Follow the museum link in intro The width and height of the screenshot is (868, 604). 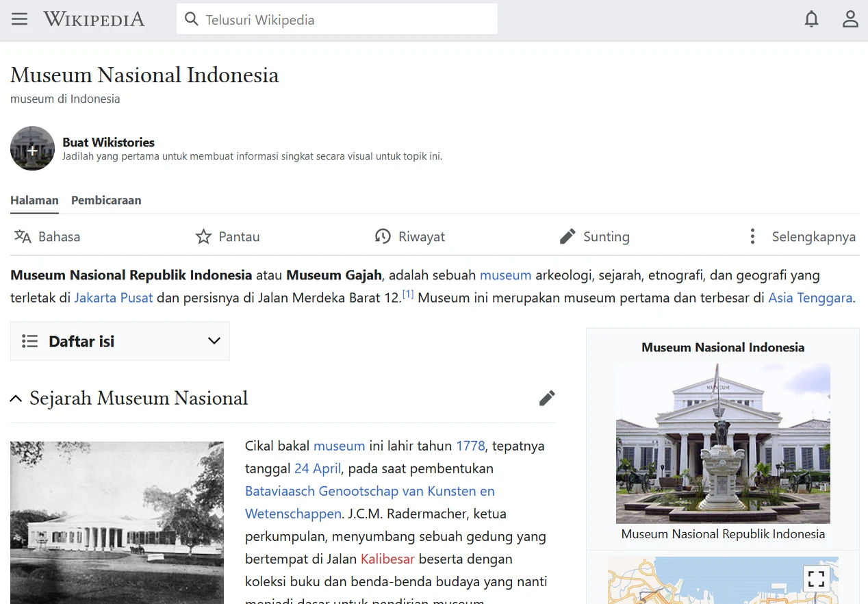(505, 275)
